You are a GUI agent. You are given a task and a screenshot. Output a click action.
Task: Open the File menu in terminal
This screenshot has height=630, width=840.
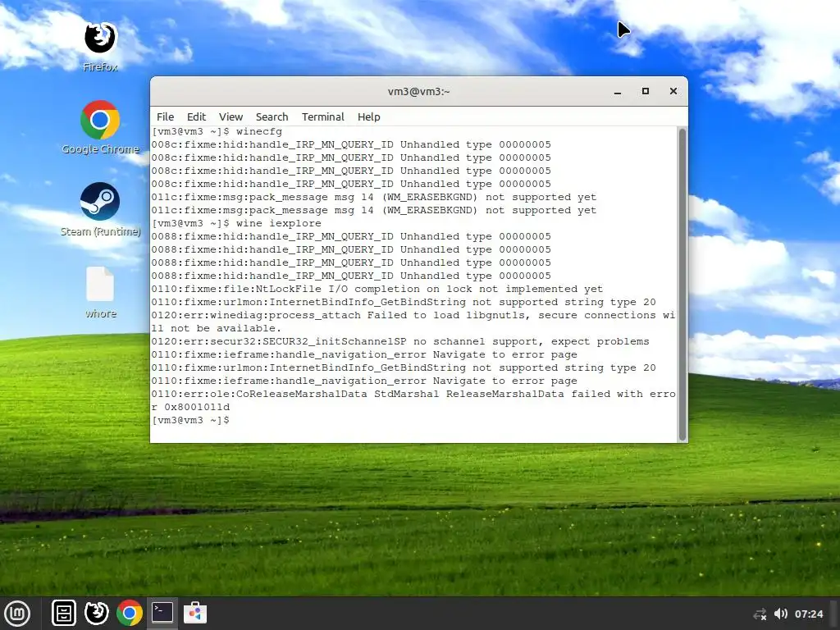point(165,116)
